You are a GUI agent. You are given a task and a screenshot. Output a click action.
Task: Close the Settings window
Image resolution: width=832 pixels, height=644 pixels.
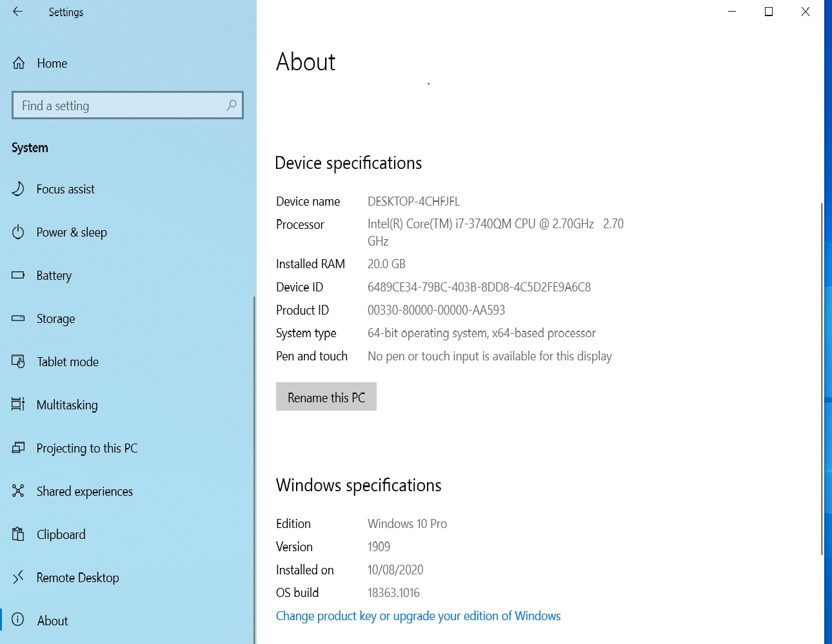click(806, 12)
